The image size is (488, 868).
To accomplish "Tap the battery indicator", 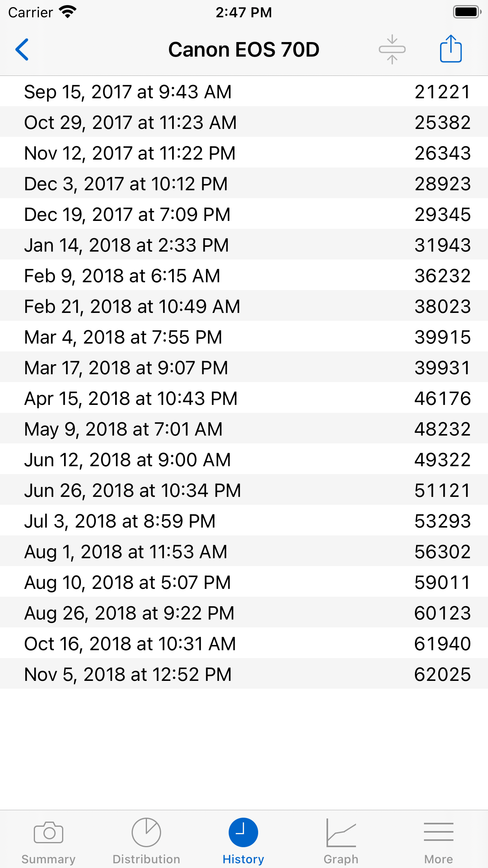I will (x=467, y=12).
